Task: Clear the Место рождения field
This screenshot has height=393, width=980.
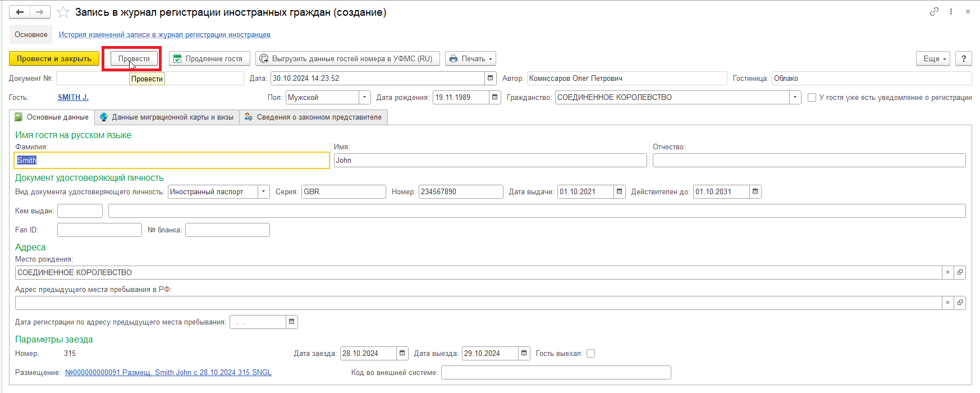Action: [947, 272]
